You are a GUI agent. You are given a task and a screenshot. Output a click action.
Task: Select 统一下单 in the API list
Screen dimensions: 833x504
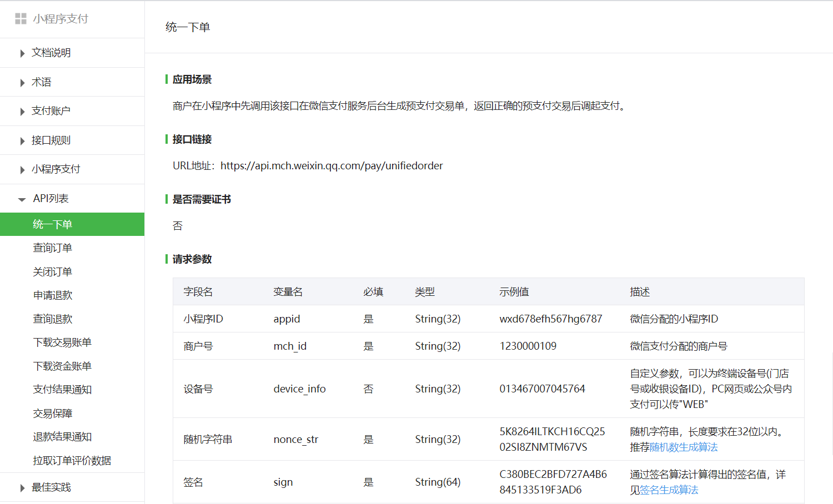pos(72,224)
